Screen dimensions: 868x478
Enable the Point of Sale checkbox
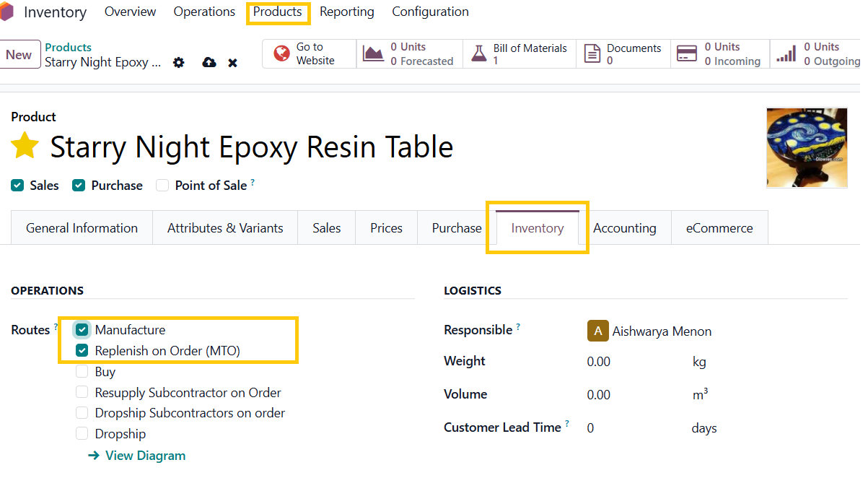coord(162,186)
